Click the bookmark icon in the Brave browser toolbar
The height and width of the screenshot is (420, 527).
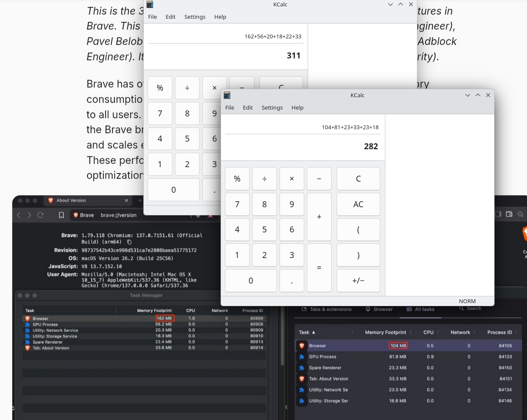coord(61,215)
